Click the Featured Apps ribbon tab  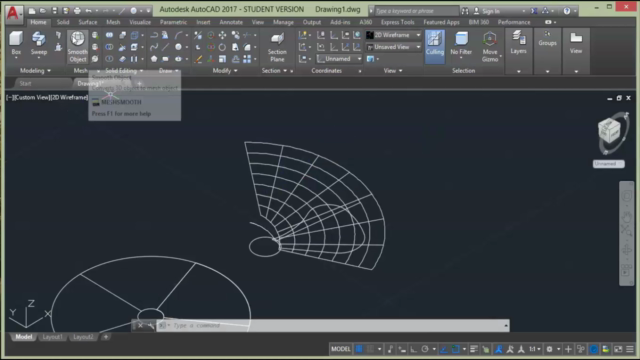[441, 22]
